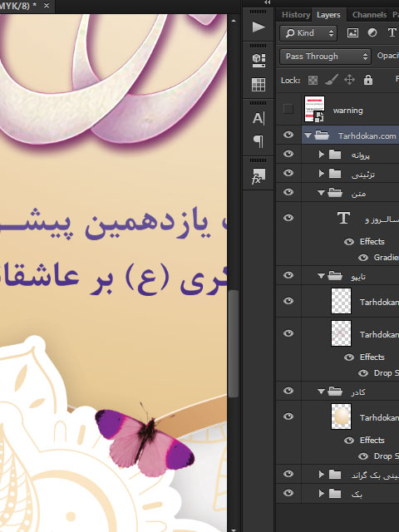This screenshot has width=399, height=532.
Task: Select the warning layer thumbnail
Action: [314, 109]
